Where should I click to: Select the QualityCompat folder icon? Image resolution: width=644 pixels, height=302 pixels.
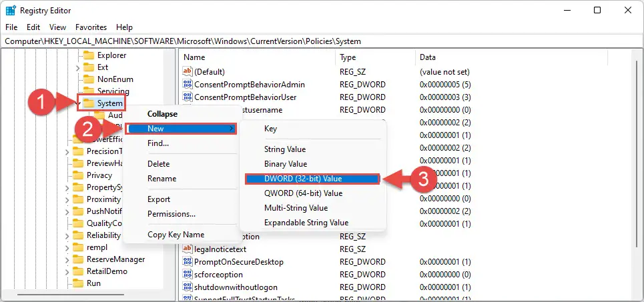pyautogui.click(x=78, y=223)
